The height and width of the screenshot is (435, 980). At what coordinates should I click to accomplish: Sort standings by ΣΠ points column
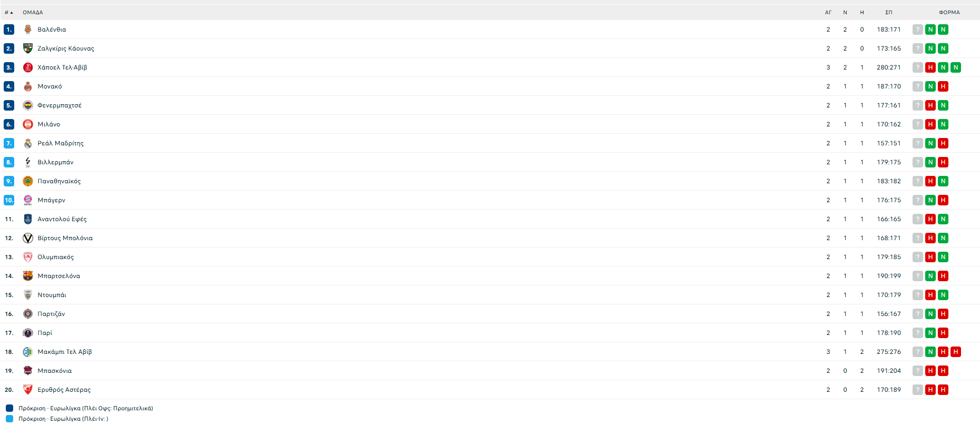tap(888, 12)
